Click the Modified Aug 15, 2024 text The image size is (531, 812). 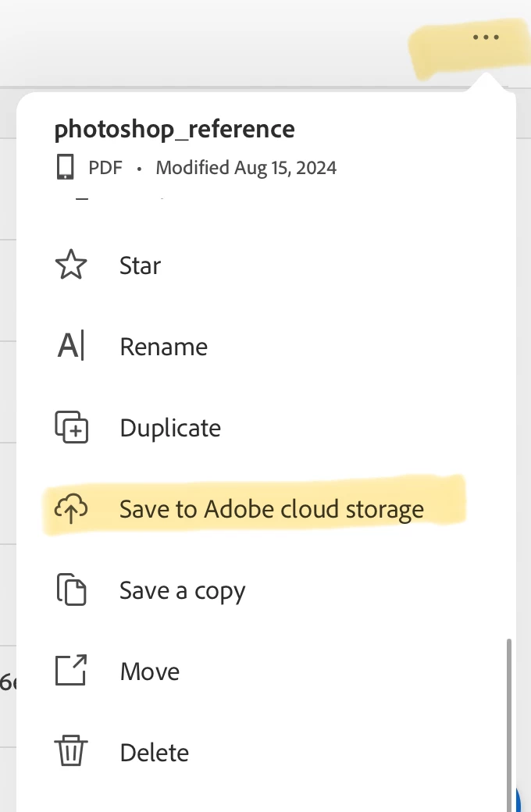246,168
